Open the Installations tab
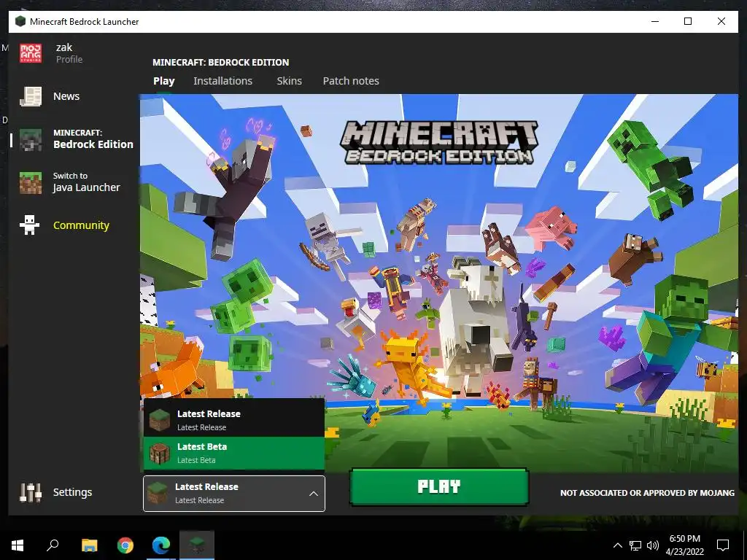This screenshot has height=560, width=747. click(x=223, y=81)
